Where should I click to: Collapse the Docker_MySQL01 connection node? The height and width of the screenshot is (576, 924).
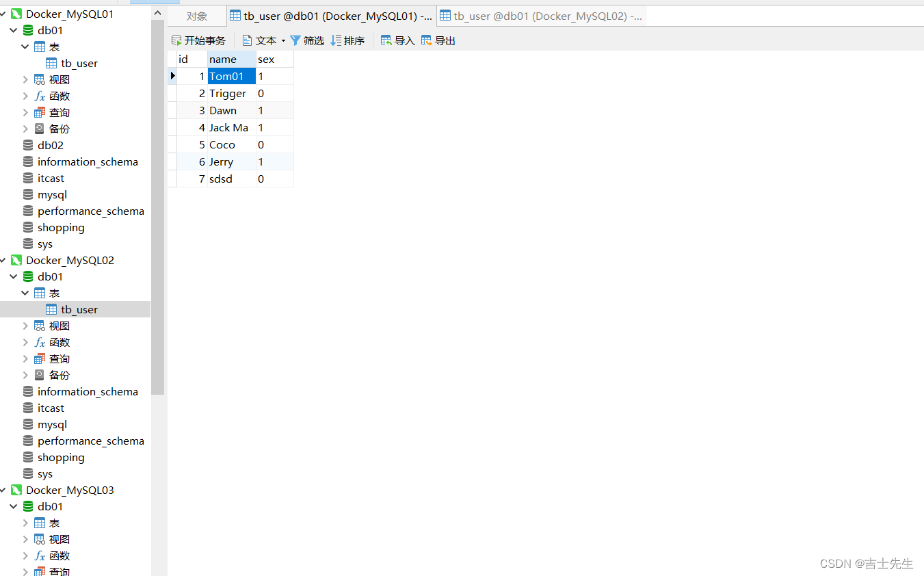point(3,14)
